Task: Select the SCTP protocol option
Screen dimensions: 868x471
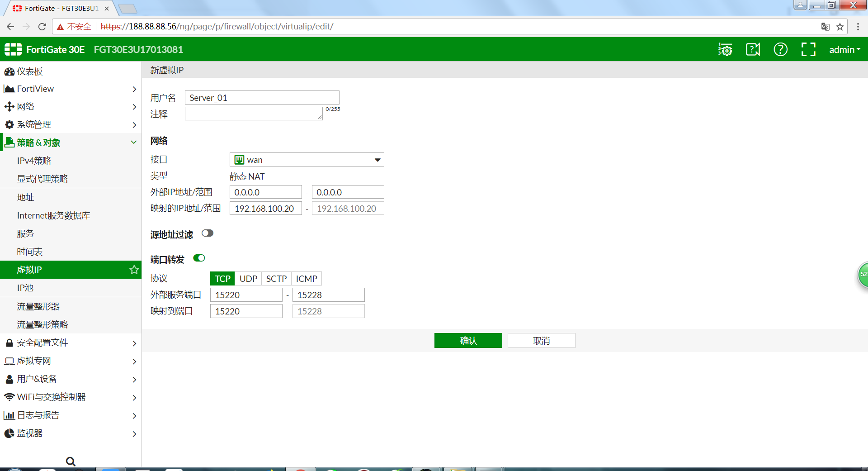Action: [x=276, y=279]
